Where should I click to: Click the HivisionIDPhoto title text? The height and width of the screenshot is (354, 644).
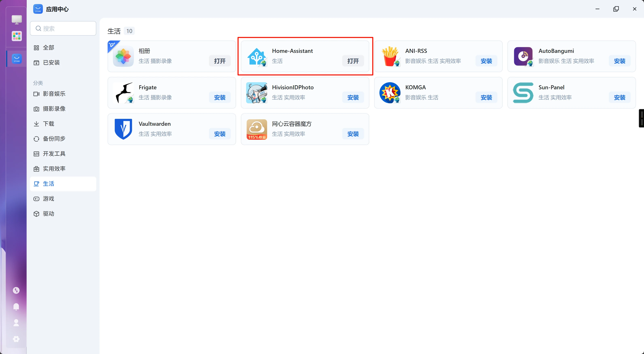[x=293, y=87]
